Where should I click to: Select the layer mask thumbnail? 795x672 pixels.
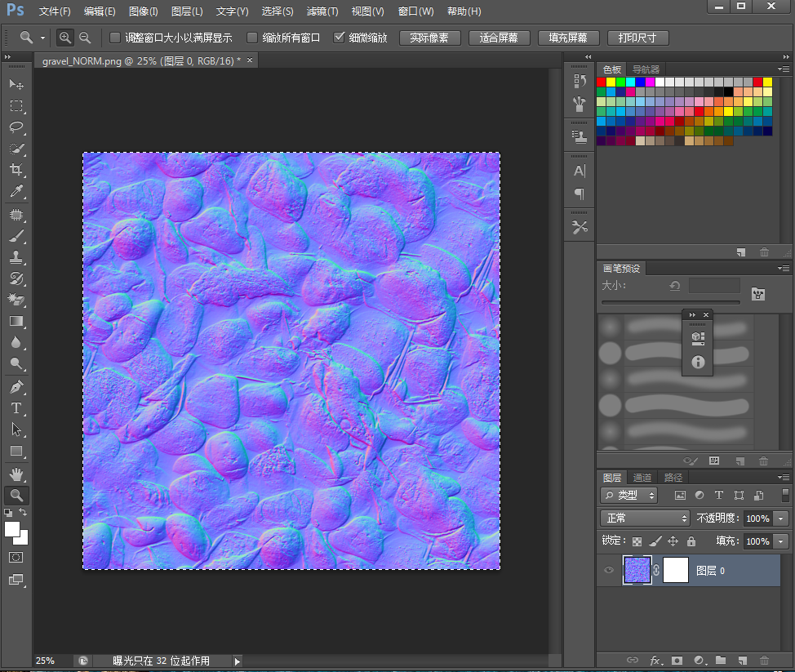click(675, 570)
